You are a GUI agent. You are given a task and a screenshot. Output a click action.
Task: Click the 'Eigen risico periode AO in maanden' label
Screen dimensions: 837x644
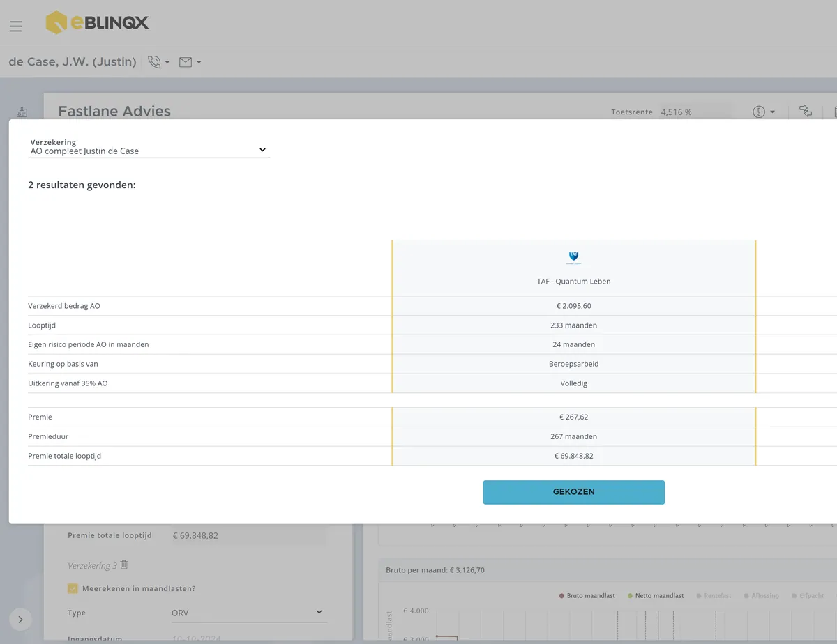coord(89,344)
